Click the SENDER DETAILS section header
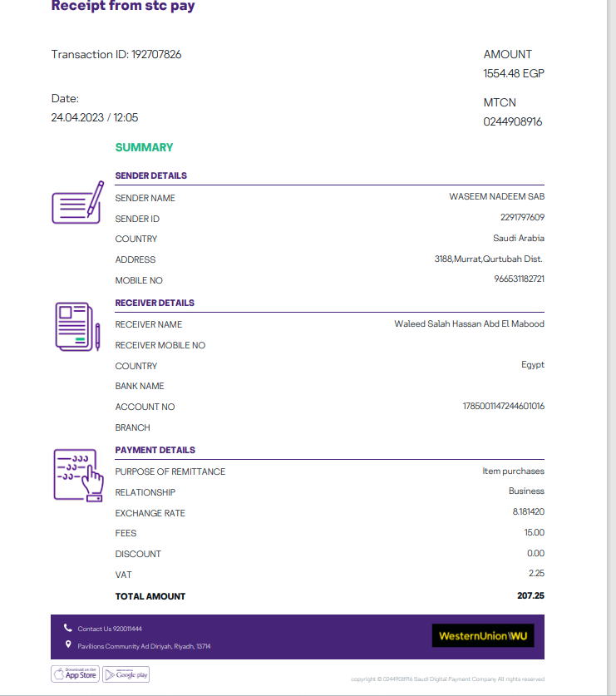The height and width of the screenshot is (696, 616). (151, 175)
